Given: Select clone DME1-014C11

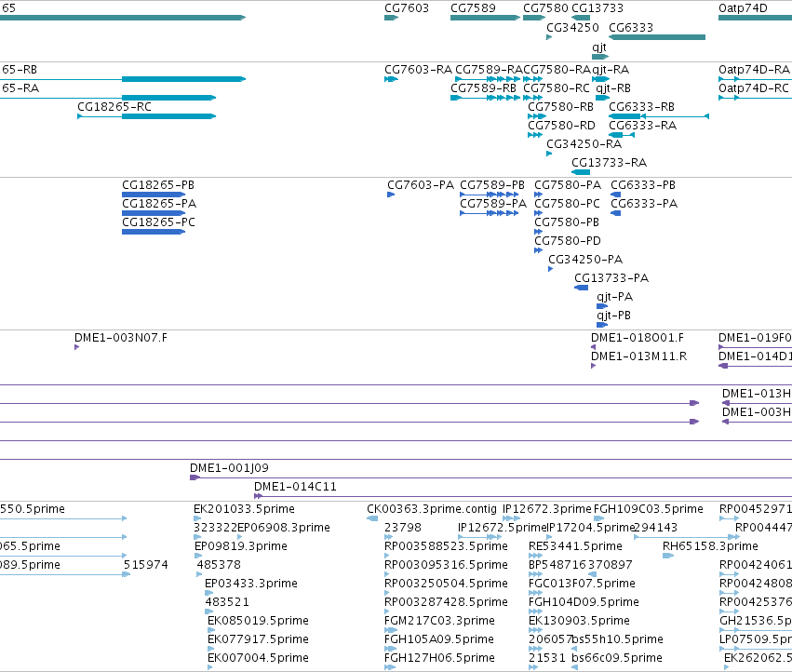Looking at the screenshot, I should pos(295,487).
